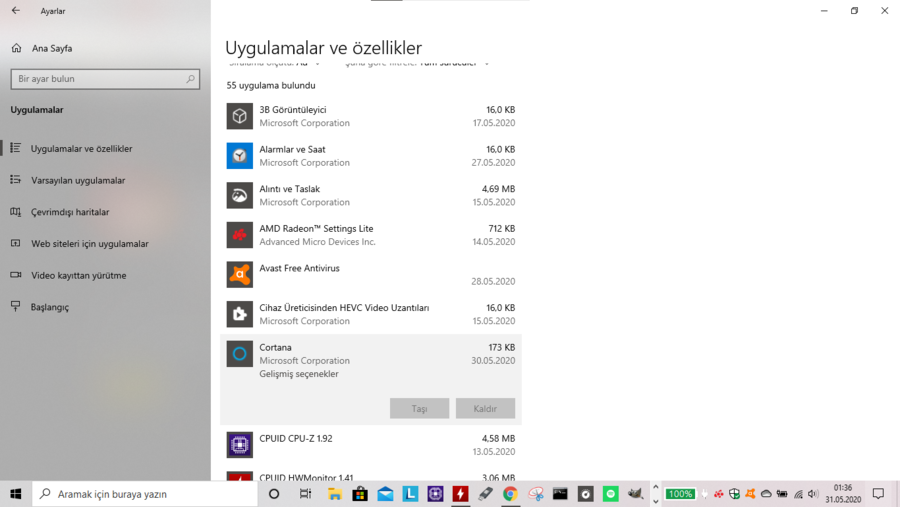This screenshot has width=900, height=507.
Task: Open the Wi-Fi network tray icon
Action: [798, 494]
